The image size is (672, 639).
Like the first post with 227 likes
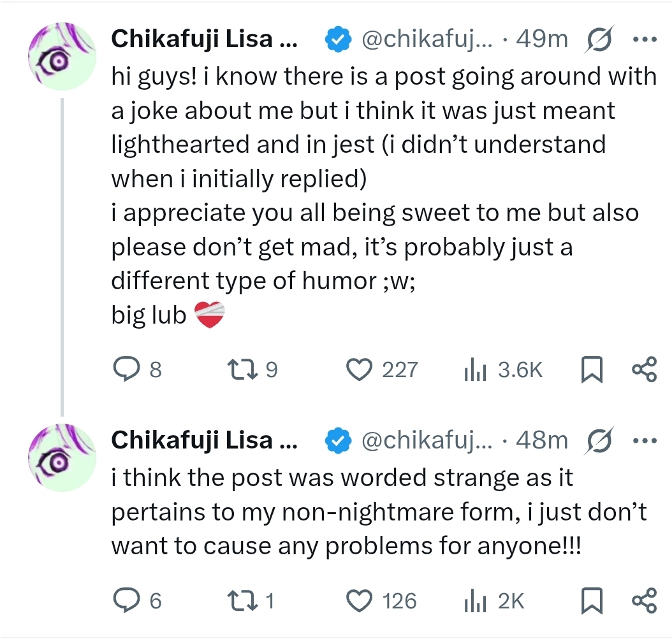click(x=359, y=370)
